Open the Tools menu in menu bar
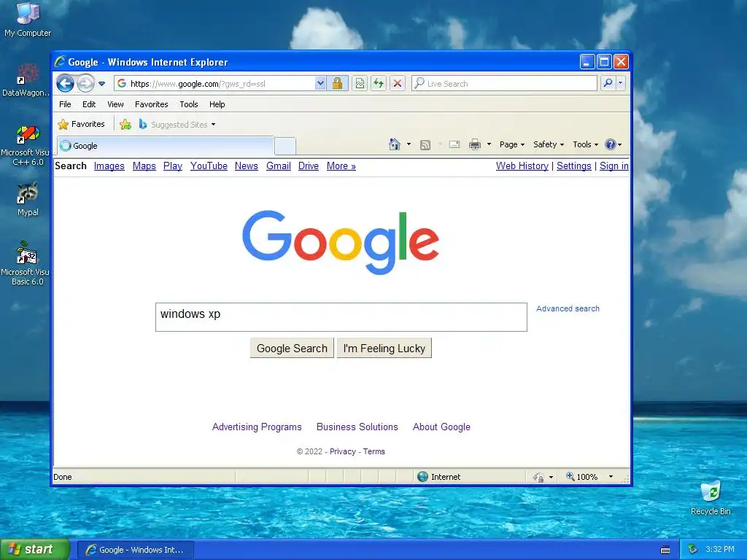The height and width of the screenshot is (560, 747). [189, 104]
